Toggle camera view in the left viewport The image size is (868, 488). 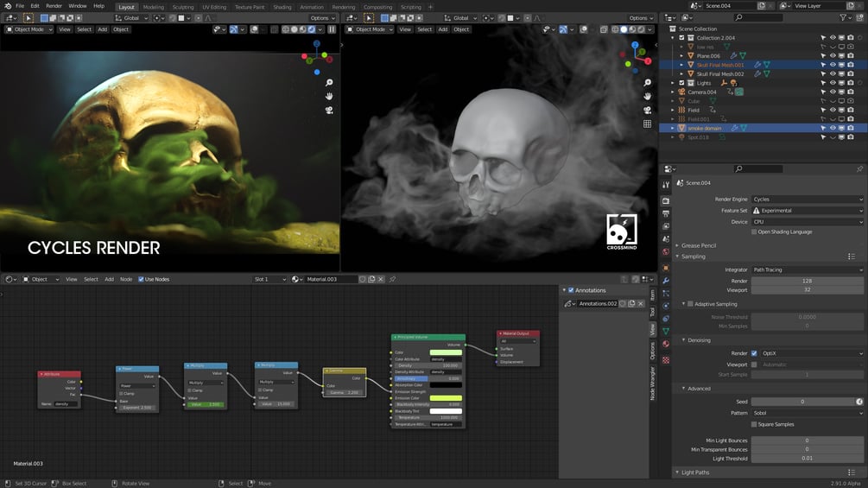pos(329,111)
